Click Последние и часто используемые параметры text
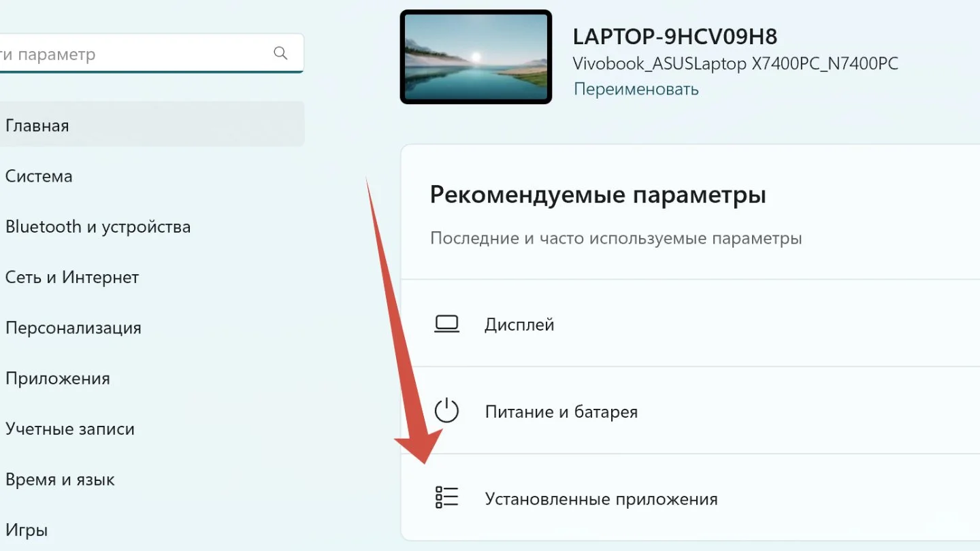 point(616,239)
